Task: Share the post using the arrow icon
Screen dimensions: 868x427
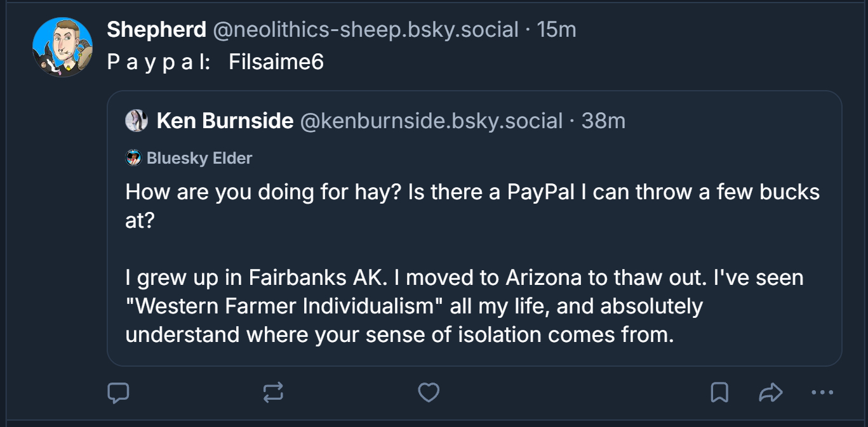Action: click(x=770, y=393)
